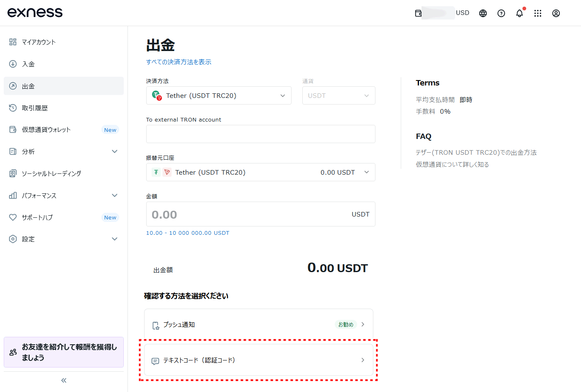Open the language globe icon
The width and height of the screenshot is (581, 392).
483,13
